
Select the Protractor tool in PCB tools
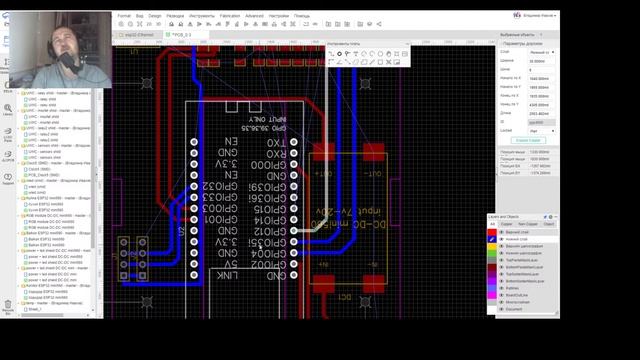[339, 62]
